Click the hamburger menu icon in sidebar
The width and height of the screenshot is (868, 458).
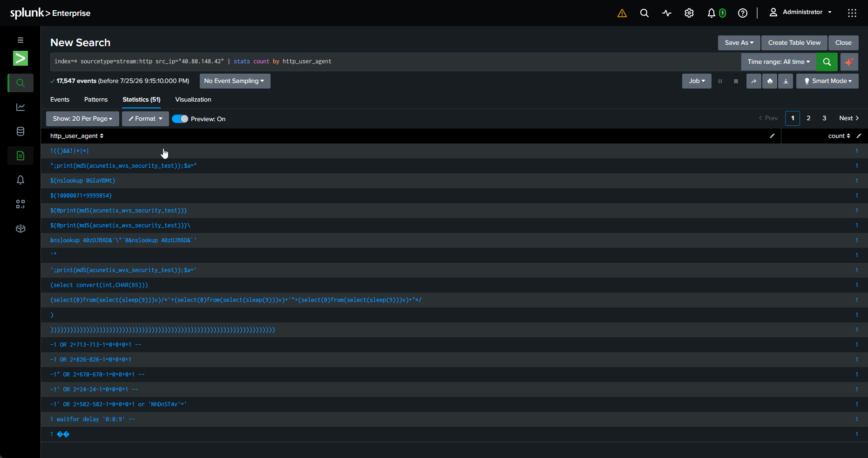point(20,40)
